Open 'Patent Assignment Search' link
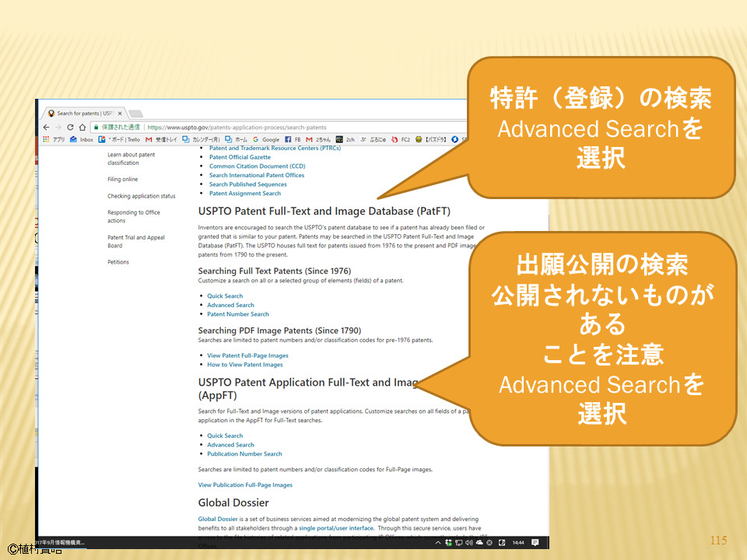This screenshot has width=747, height=560. [x=245, y=193]
